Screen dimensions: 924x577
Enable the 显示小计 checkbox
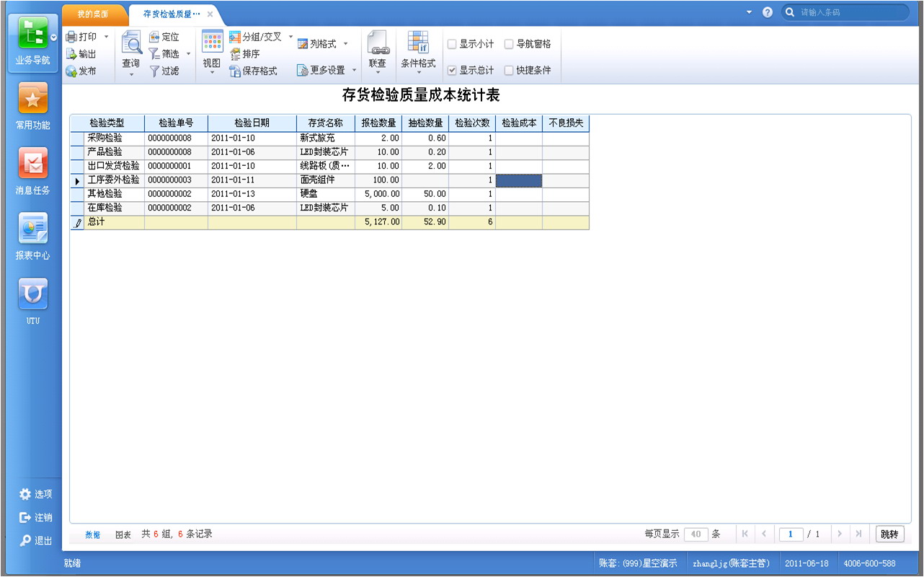(452, 44)
